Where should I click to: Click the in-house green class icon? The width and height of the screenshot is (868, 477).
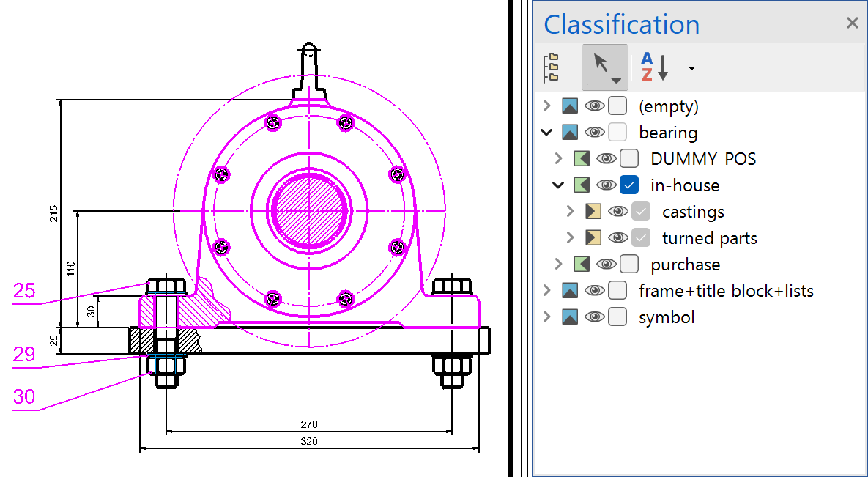(582, 185)
